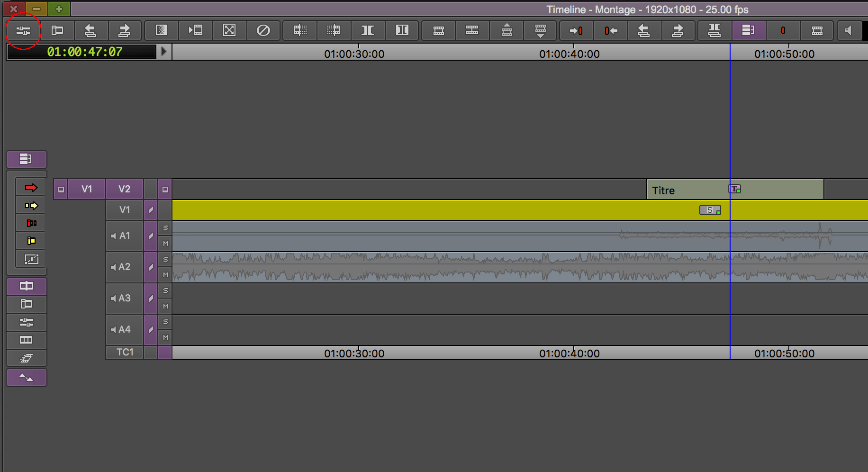The height and width of the screenshot is (472, 868).
Task: Click the Mark In button in toolbar
Action: [x=576, y=31]
